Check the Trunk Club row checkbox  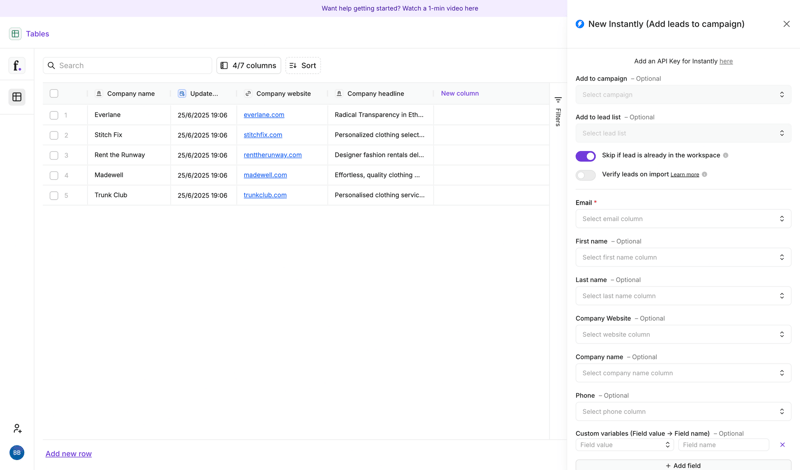click(x=54, y=195)
